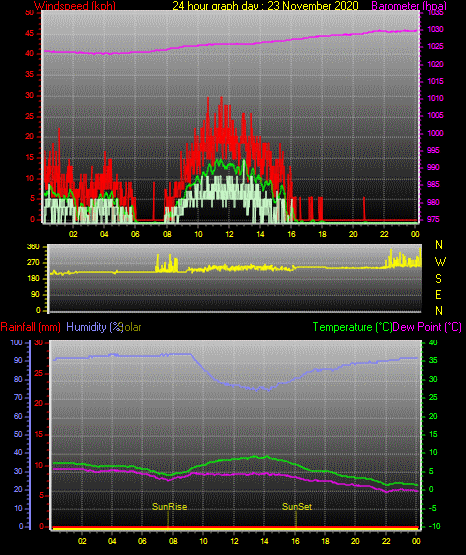The width and height of the screenshot is (466, 555).
Task: Click the 45 value on windspeed axis
Action: [30, 34]
